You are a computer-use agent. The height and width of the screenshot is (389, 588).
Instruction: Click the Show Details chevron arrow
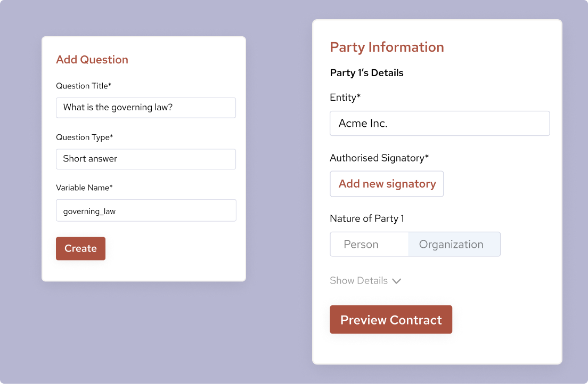click(x=396, y=280)
